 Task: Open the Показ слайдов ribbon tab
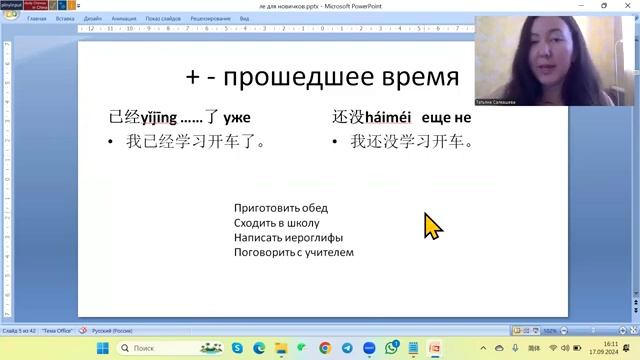click(x=163, y=18)
